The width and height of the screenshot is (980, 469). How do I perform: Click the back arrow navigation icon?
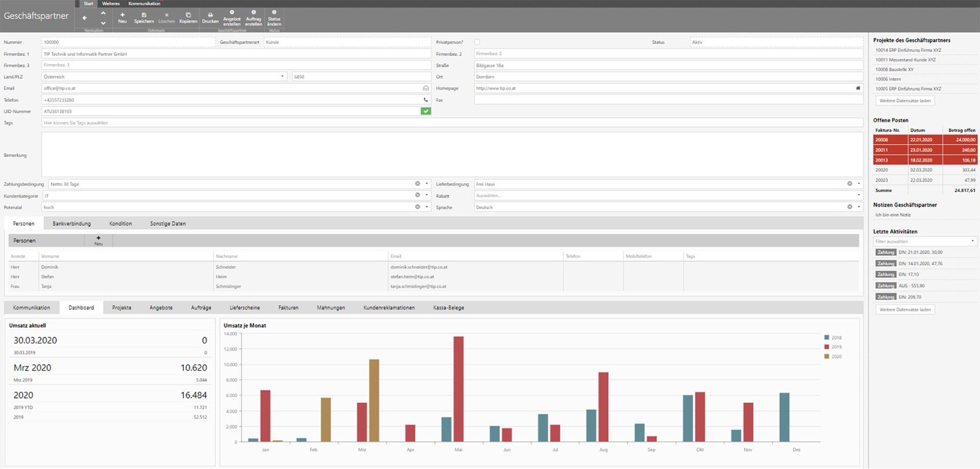tap(85, 18)
